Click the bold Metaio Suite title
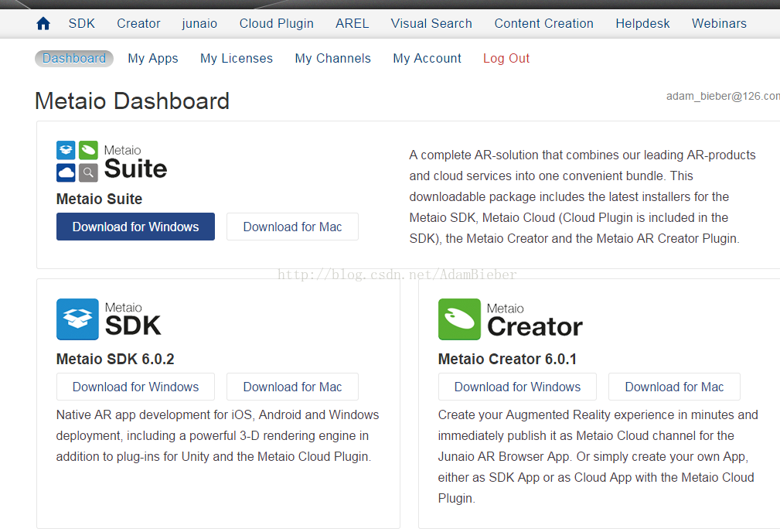The height and width of the screenshot is (532, 780). click(99, 199)
